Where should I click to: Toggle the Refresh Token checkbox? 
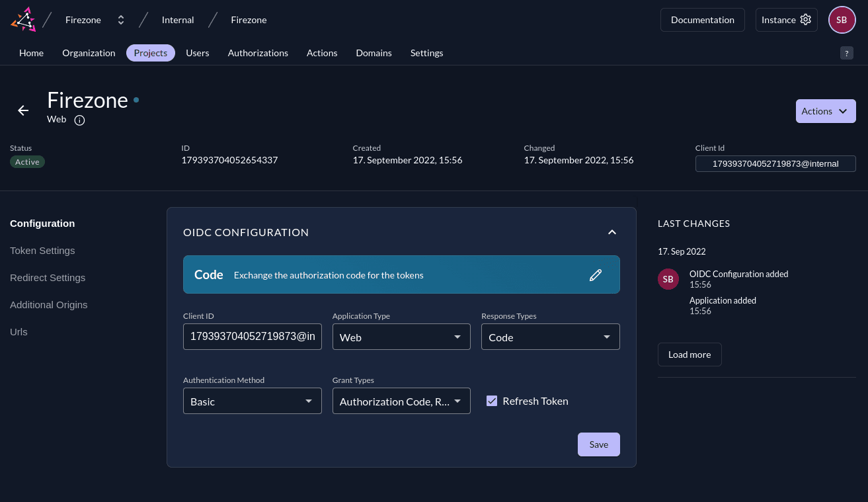click(492, 401)
